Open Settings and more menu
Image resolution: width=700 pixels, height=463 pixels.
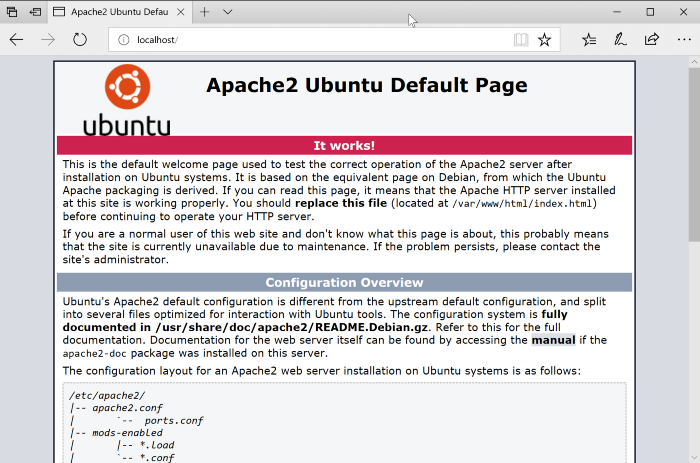(x=684, y=40)
